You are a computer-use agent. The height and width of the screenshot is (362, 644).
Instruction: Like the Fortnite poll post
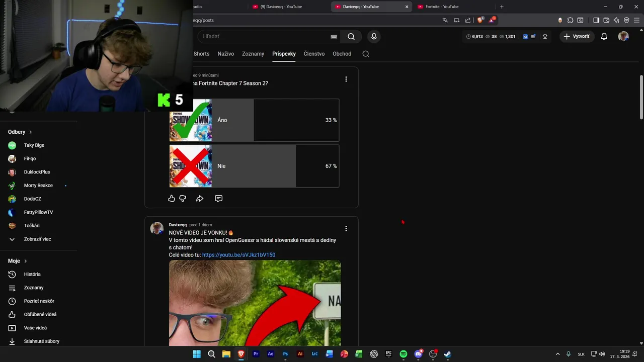click(172, 199)
